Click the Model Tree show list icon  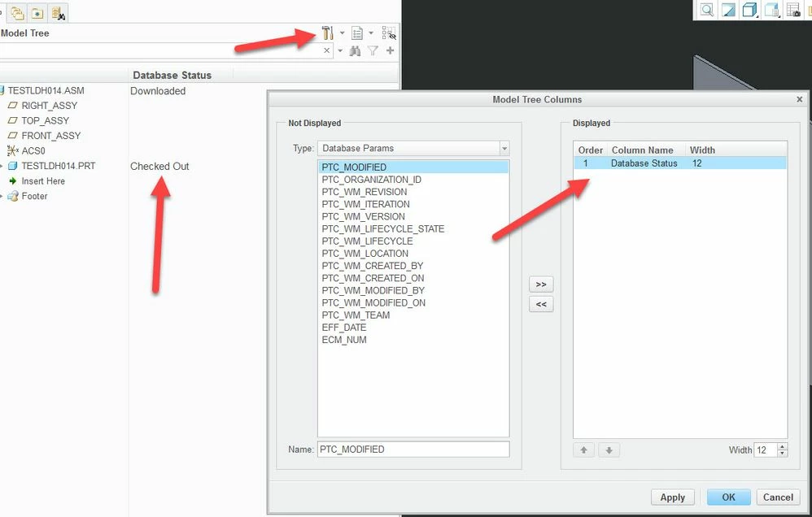click(x=357, y=33)
